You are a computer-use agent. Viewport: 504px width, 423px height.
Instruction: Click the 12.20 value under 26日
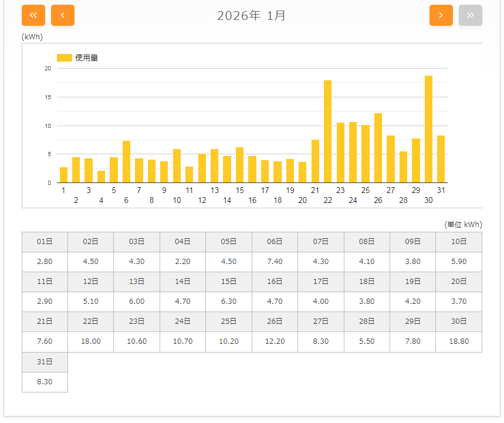tap(275, 341)
